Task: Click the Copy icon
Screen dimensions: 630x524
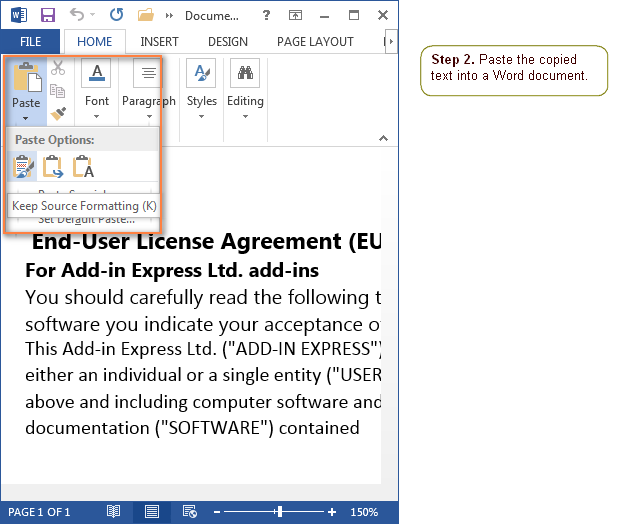Action: coord(57,91)
